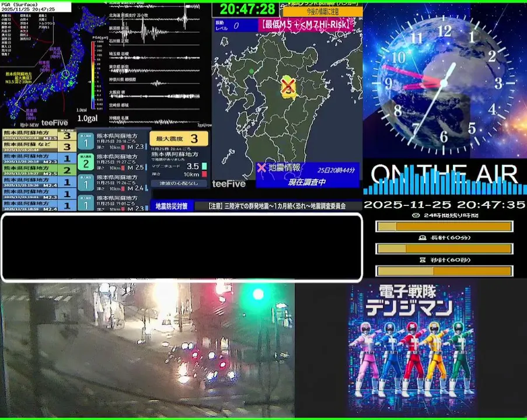
Task: Click the 宮崎県 都城 waveform label
Action: click(x=118, y=105)
